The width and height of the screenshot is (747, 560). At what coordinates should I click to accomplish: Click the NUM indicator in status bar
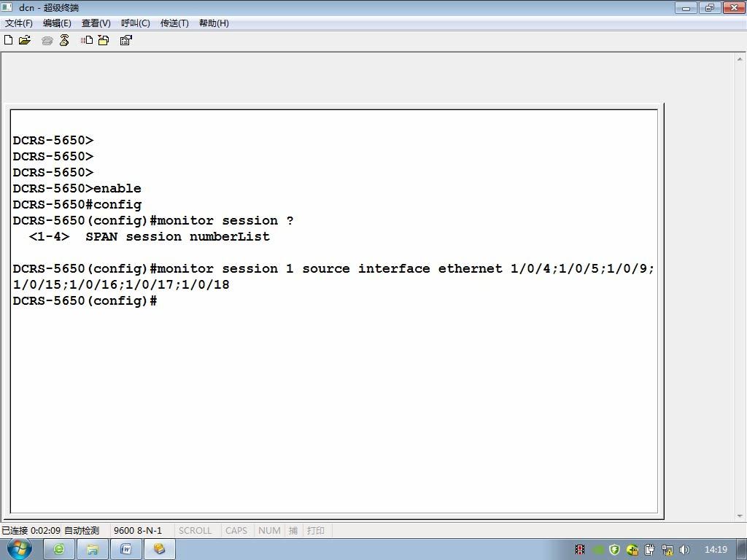[269, 531]
